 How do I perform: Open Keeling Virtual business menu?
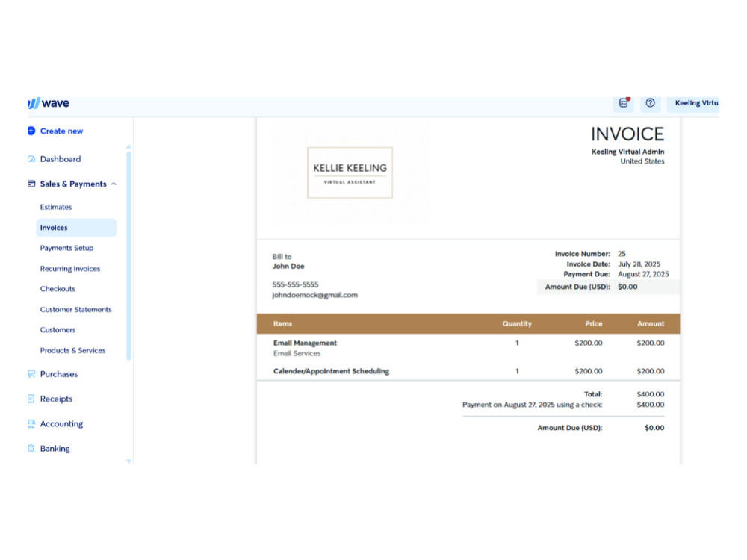tap(693, 103)
